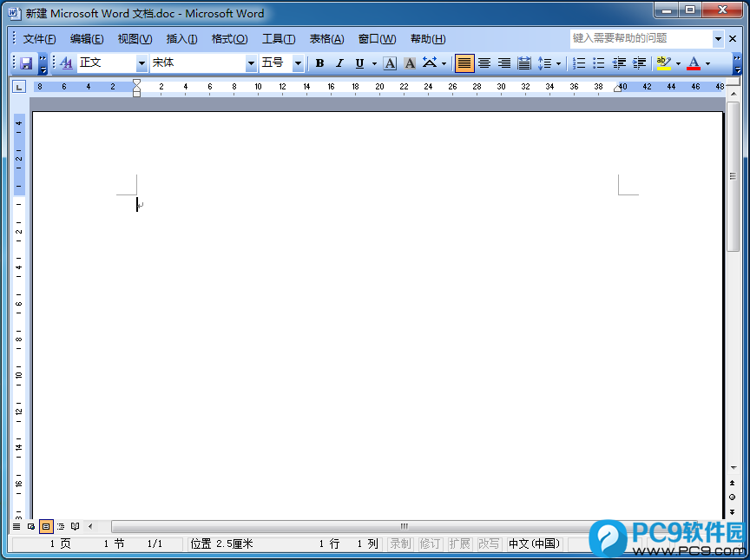
Task: Toggle Bold formatting
Action: pos(320,63)
